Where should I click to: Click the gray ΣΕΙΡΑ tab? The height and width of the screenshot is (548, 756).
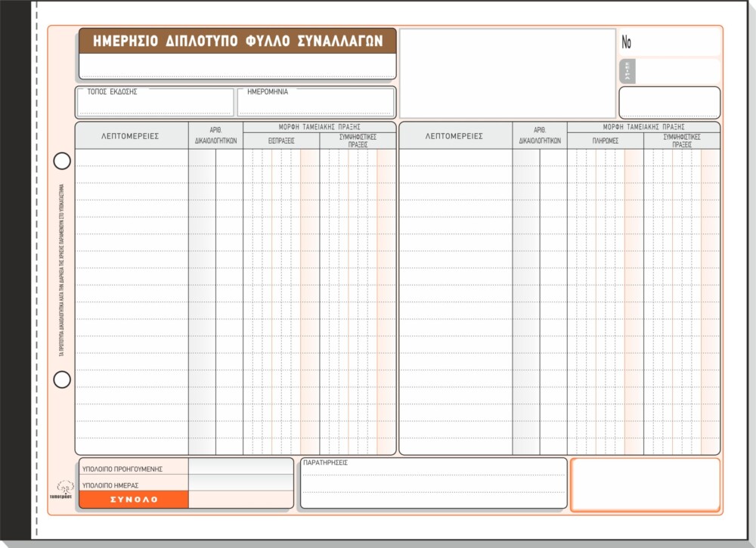pos(627,71)
